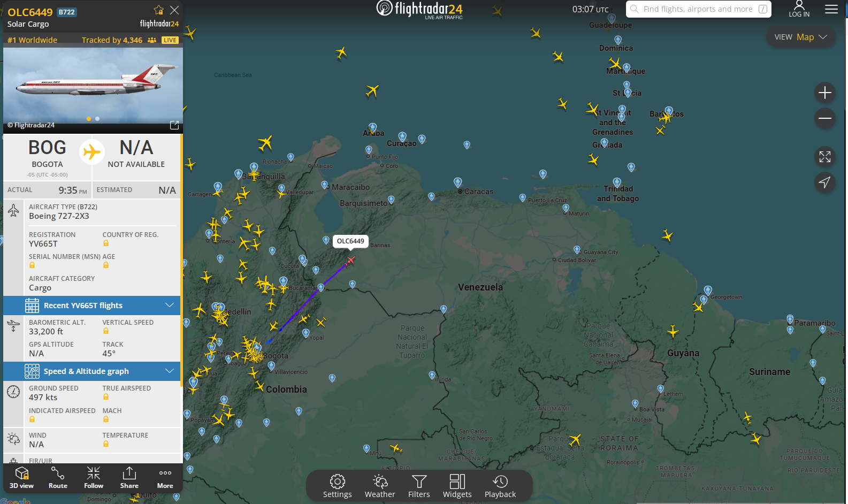Unlock Serial Number (MSN) lock
848x504 pixels.
point(32,265)
